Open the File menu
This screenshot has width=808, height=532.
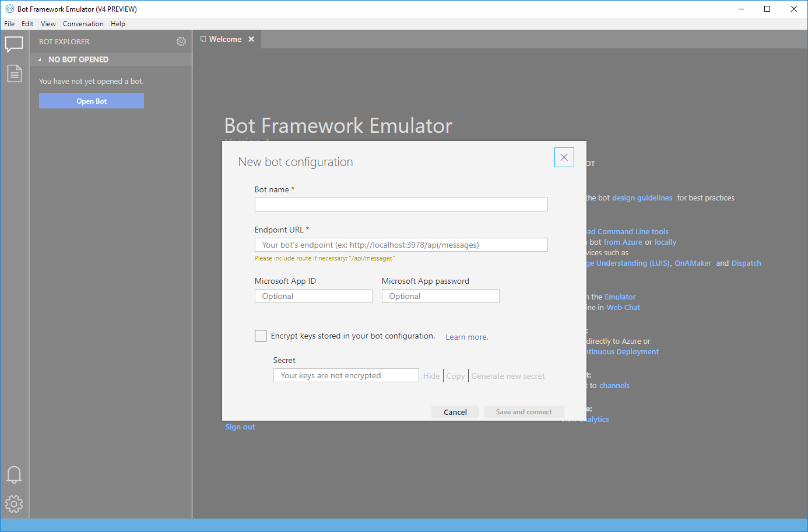tap(9, 24)
